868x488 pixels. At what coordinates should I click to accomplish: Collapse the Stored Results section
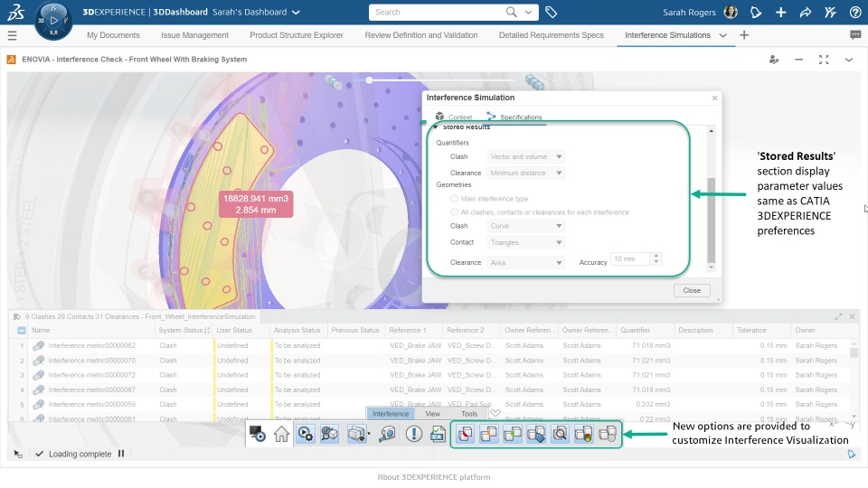click(436, 127)
